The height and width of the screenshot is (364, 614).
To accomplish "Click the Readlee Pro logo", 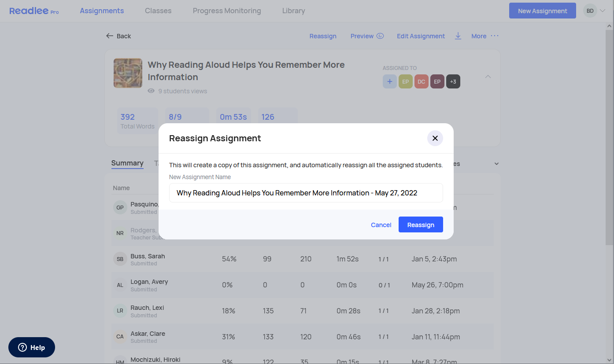I will pyautogui.click(x=34, y=11).
